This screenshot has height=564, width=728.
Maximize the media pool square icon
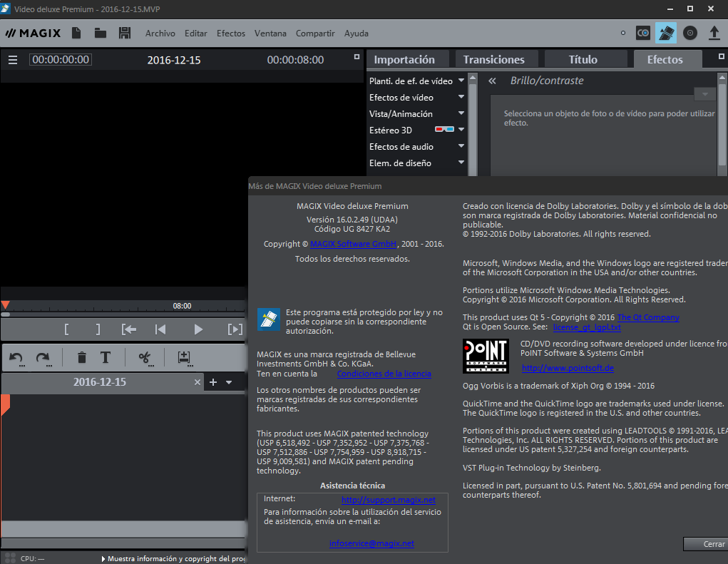tap(721, 56)
